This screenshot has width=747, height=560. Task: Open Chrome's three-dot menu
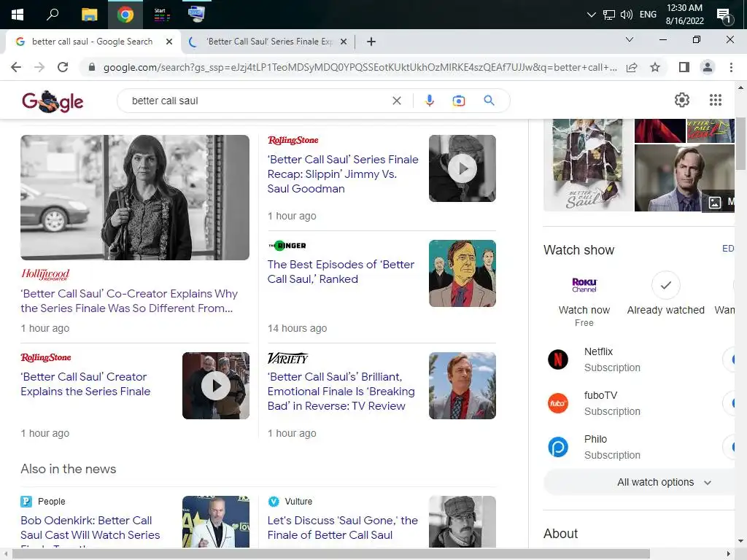point(731,67)
